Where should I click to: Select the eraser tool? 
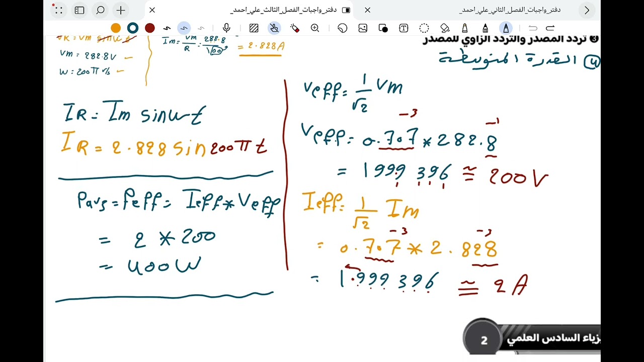pyautogui.click(x=445, y=28)
